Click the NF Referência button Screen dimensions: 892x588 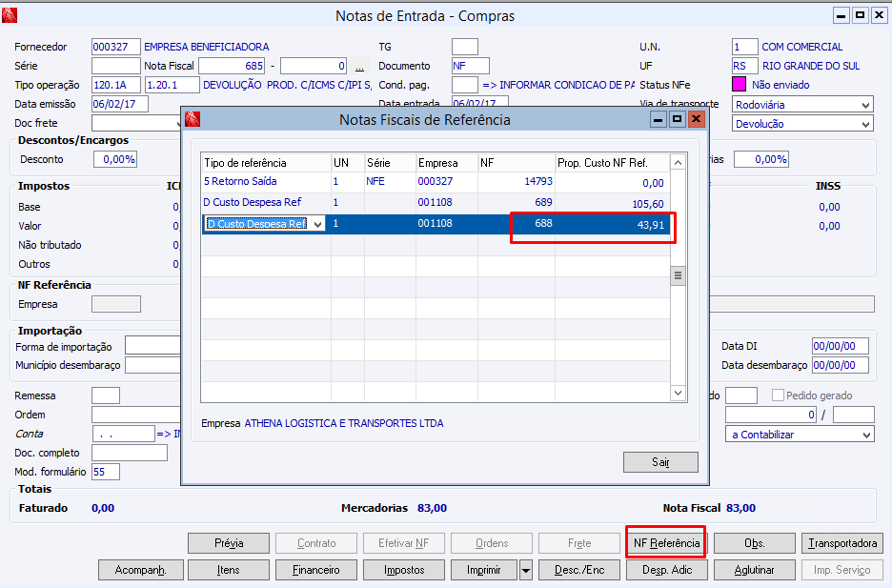tap(666, 543)
